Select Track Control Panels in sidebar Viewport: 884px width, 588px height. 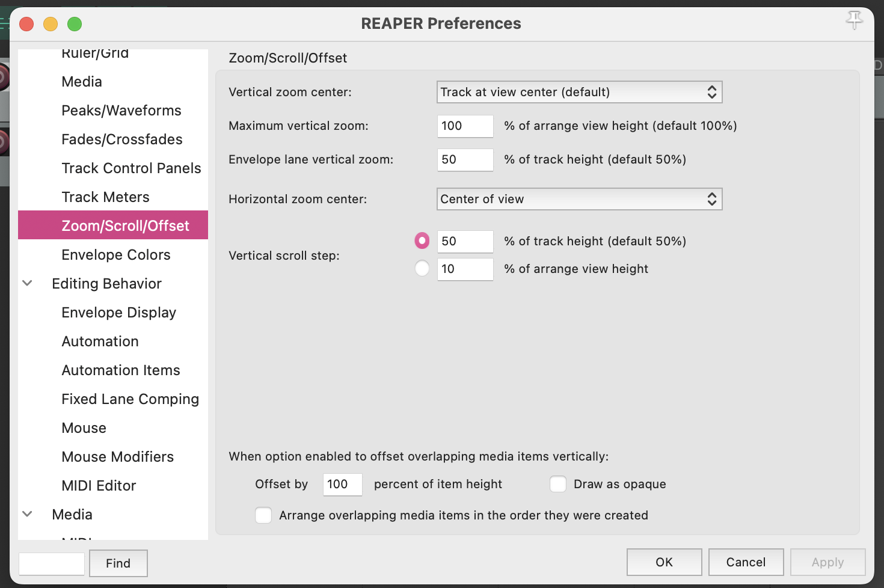point(131,168)
